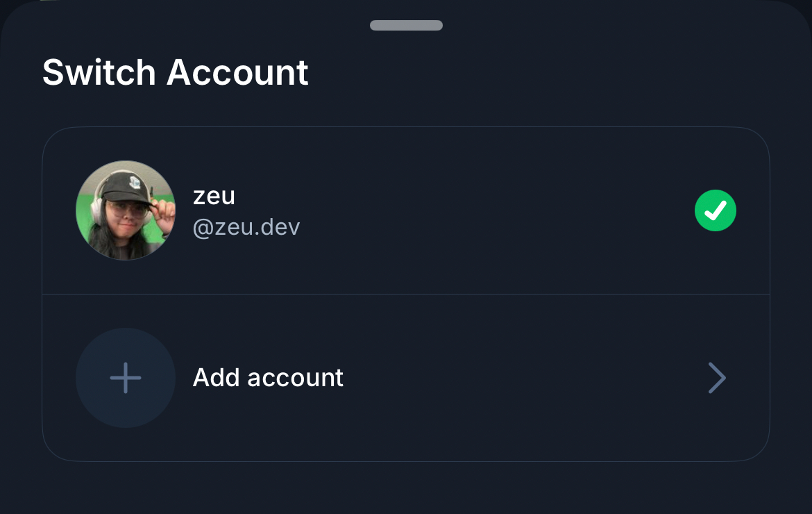The image size is (812, 514).
Task: Click the "Switch Account" heading
Action: click(176, 72)
